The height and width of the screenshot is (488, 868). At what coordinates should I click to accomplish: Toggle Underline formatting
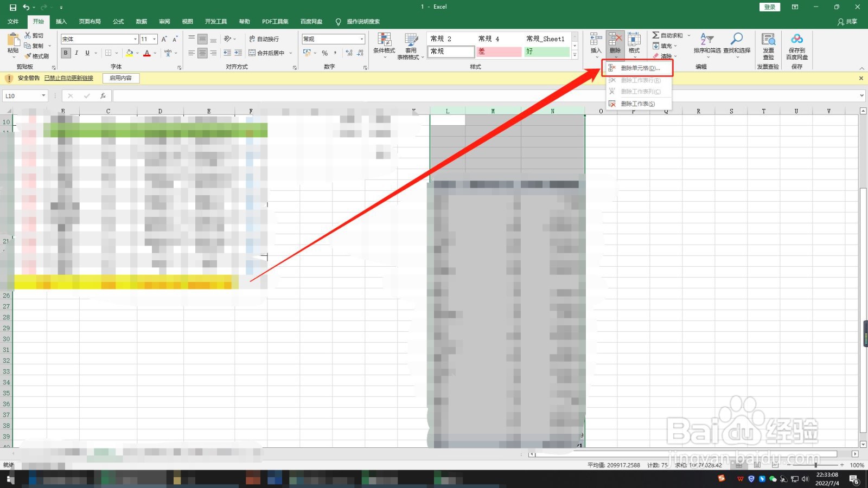[87, 53]
